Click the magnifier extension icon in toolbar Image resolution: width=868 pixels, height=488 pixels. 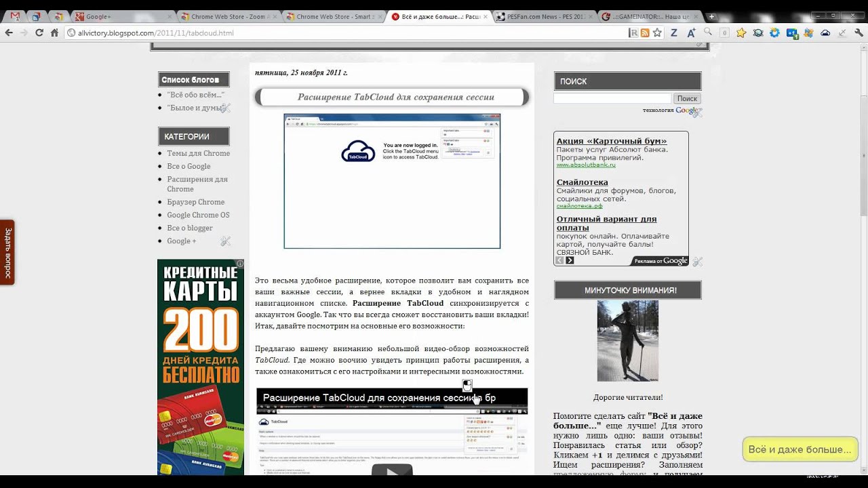coord(708,32)
